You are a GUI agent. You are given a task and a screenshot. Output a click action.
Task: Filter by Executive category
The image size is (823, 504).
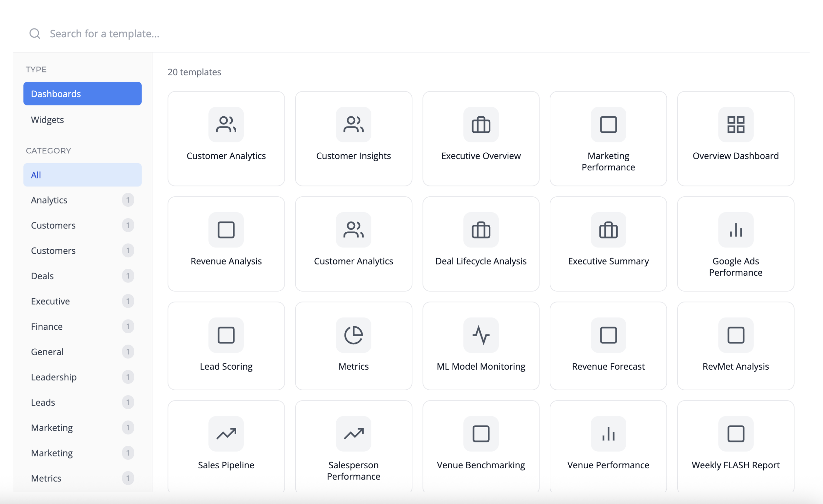50,301
